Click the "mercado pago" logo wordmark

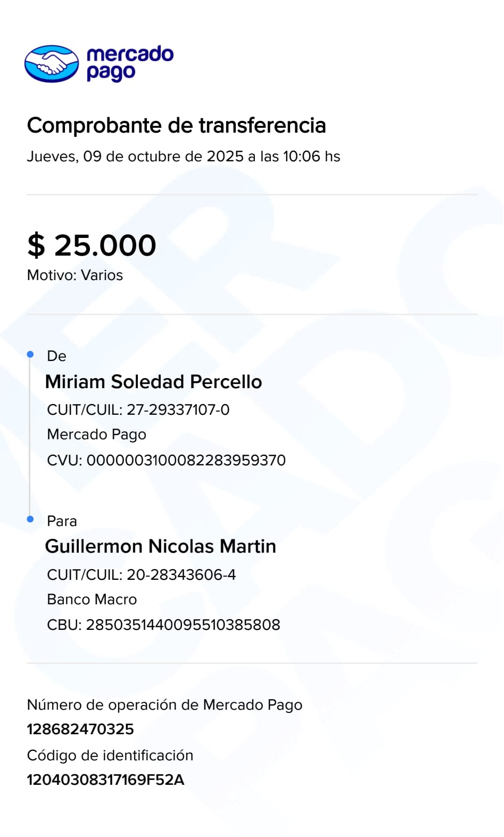point(129,63)
